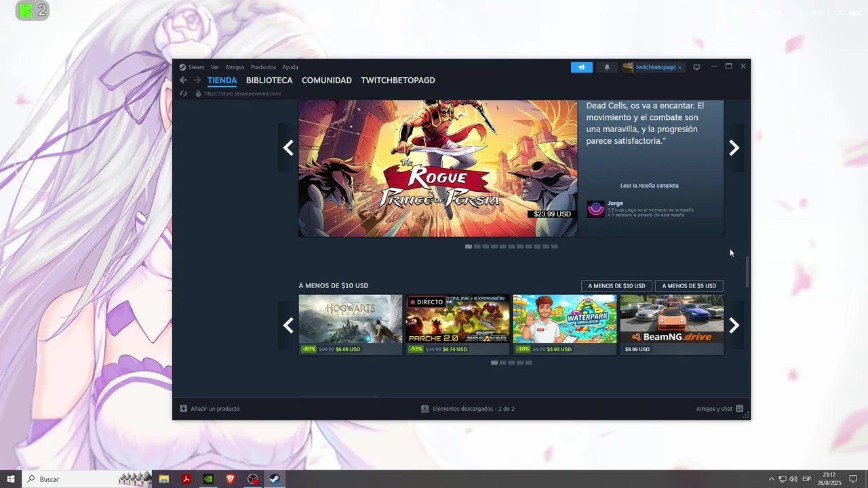This screenshot has height=488, width=868.
Task: Click Añadir un producto label
Action: pos(215,409)
